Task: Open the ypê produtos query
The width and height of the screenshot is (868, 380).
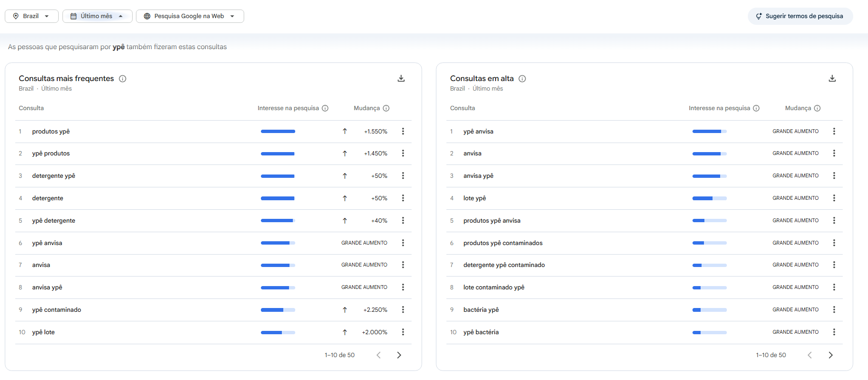Action: click(51, 154)
